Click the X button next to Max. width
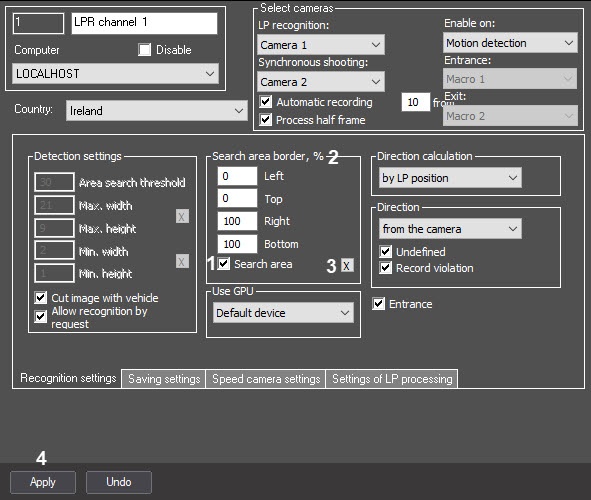The image size is (591, 500). click(x=182, y=217)
